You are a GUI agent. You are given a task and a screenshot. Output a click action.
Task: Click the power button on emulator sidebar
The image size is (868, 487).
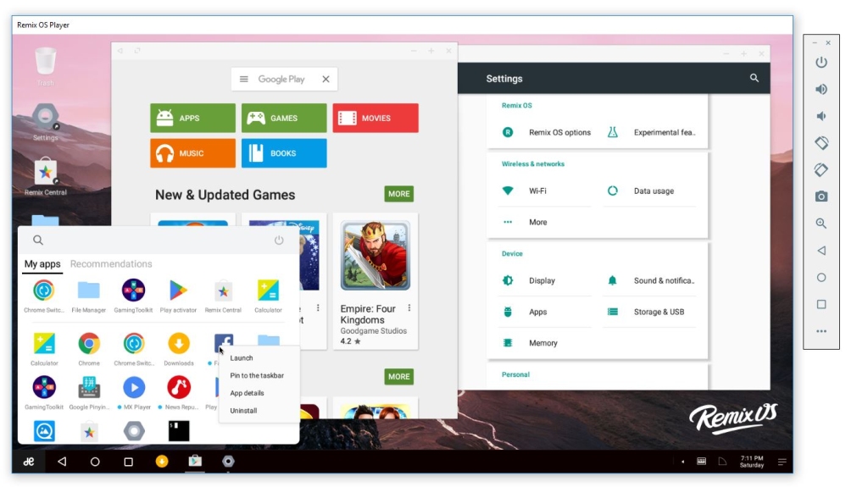821,62
